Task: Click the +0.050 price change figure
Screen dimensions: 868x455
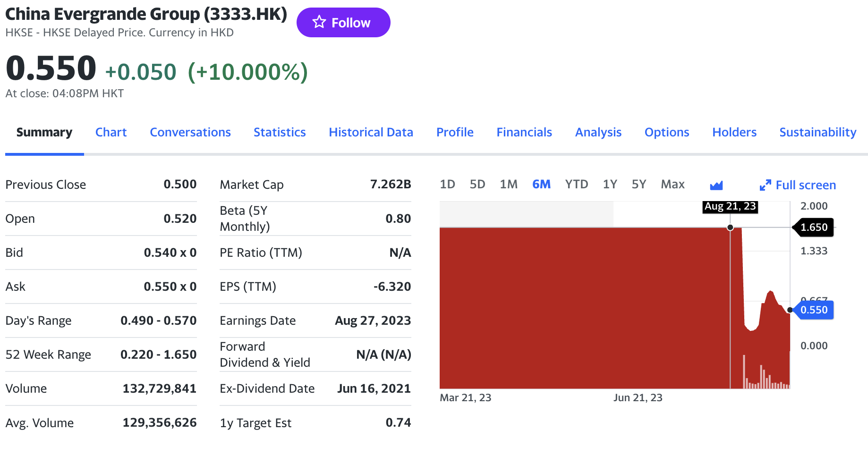Action: tap(141, 72)
